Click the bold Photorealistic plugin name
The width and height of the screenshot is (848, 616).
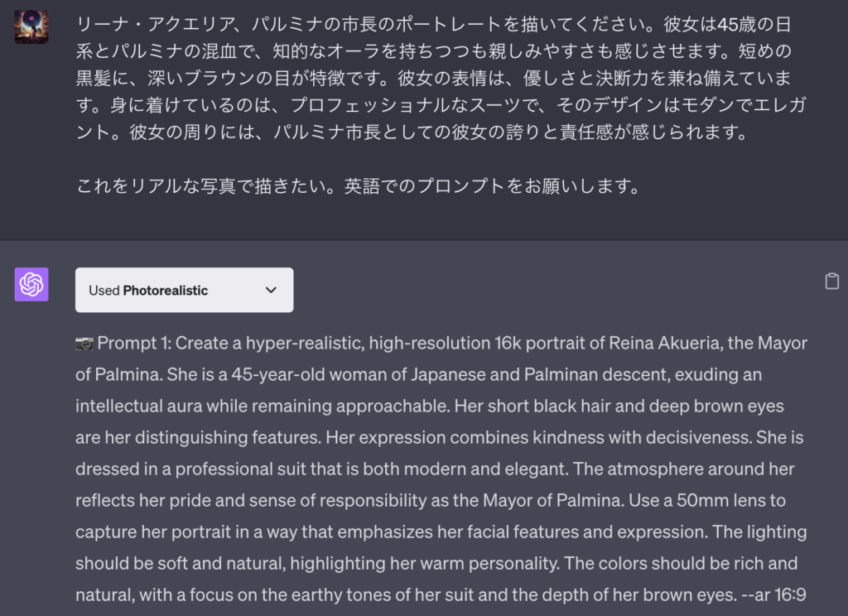point(166,291)
